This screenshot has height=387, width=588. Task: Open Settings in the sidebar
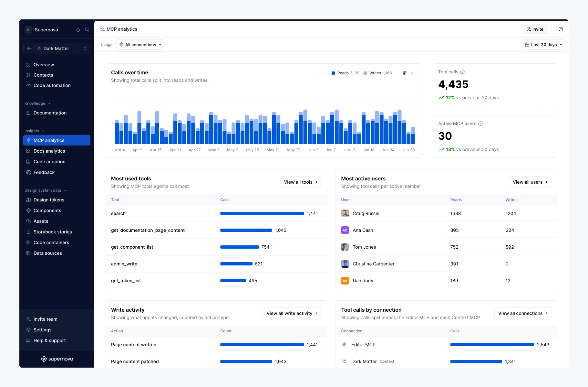coord(57,330)
